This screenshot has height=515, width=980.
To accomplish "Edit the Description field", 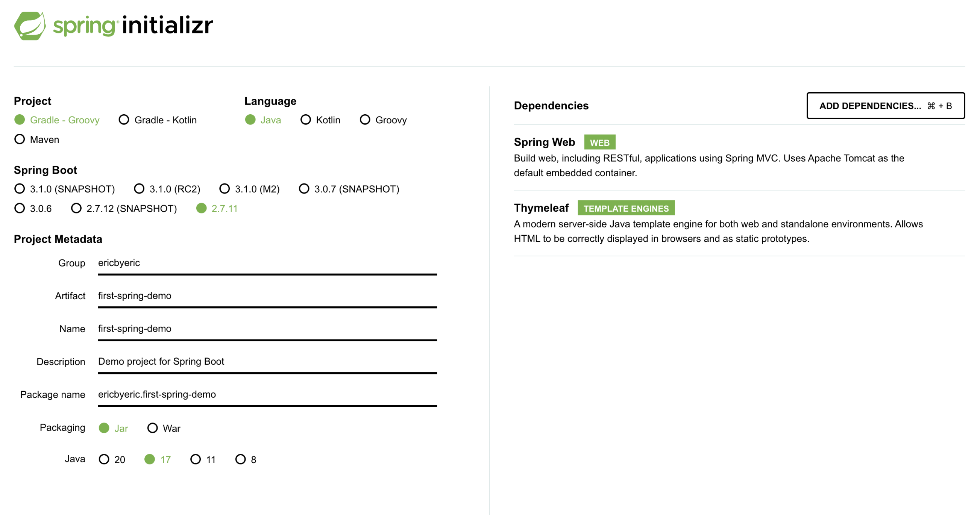I will (267, 361).
